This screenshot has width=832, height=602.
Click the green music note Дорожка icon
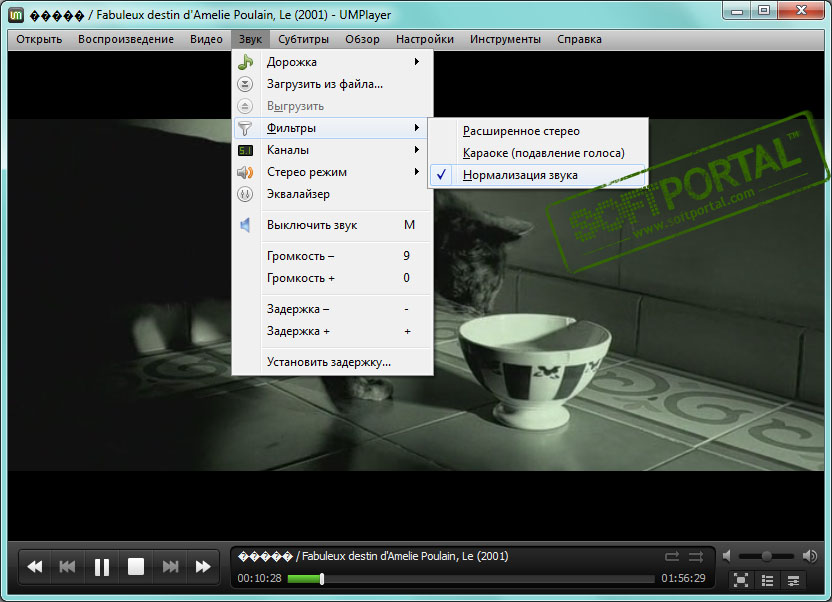pyautogui.click(x=245, y=62)
